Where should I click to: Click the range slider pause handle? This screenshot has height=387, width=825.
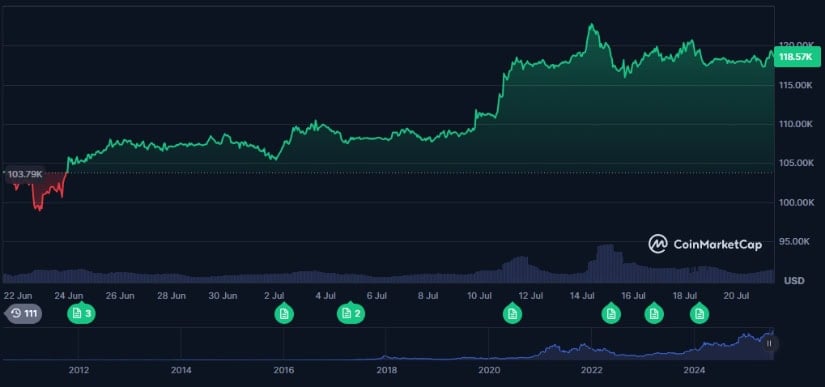coord(769,344)
